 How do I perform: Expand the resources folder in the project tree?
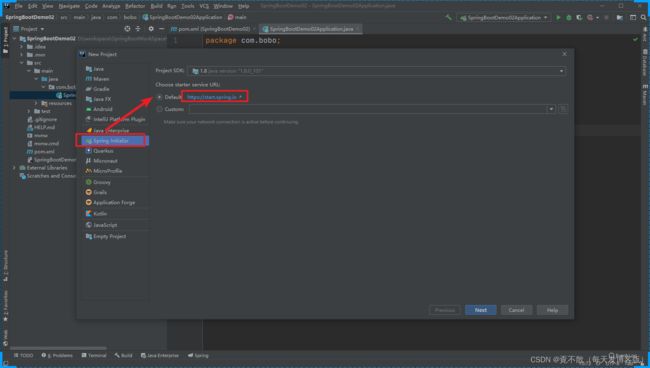[x=36, y=103]
